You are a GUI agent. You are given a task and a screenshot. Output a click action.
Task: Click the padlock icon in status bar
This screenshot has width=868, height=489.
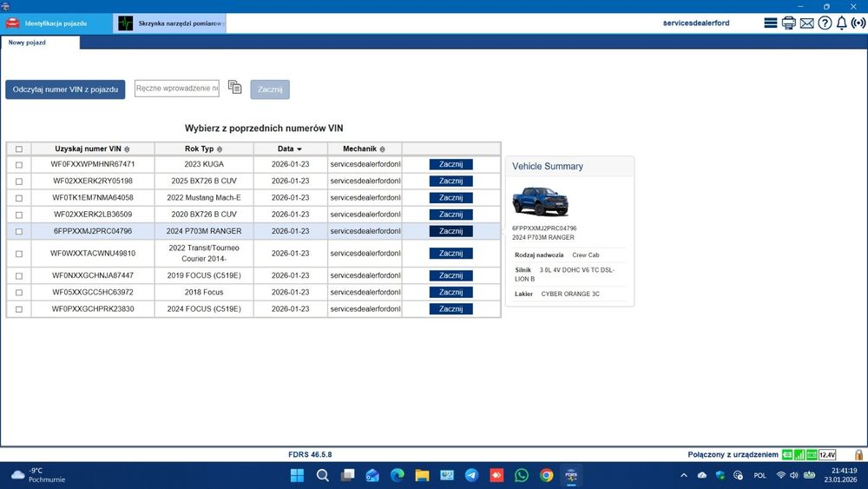coord(858,454)
